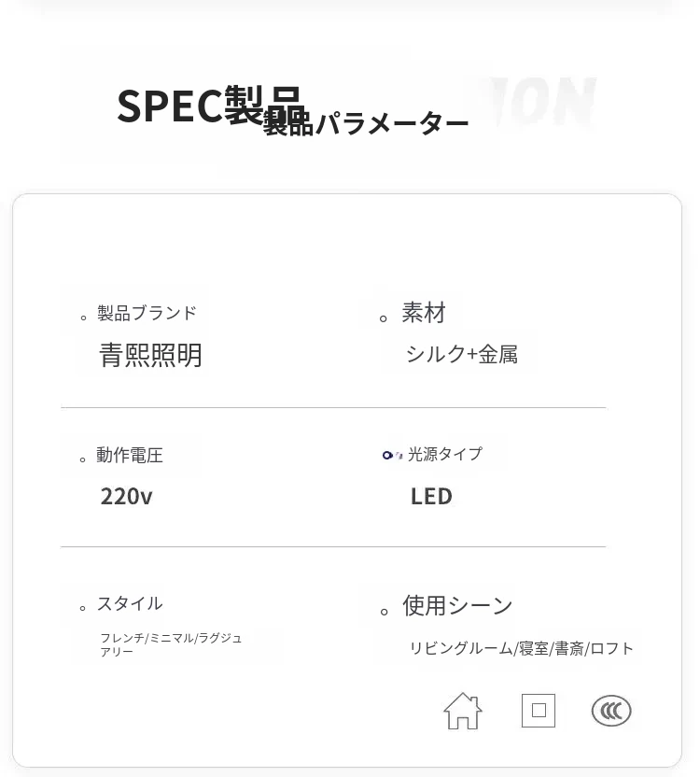
Task: Select the リビングルーム/寝室/書斎/ロフト scene text
Action: (x=521, y=648)
